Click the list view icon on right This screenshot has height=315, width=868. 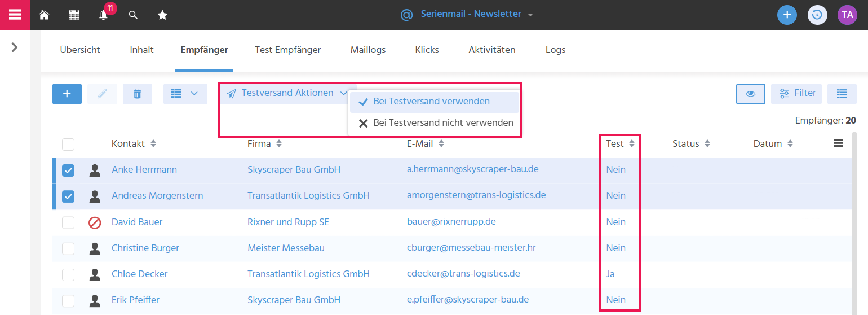coord(842,94)
